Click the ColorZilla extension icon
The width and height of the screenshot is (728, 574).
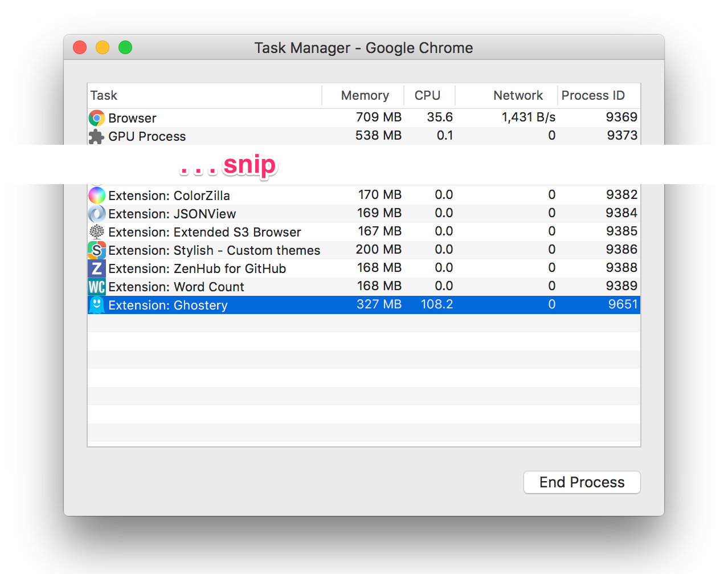point(97,196)
